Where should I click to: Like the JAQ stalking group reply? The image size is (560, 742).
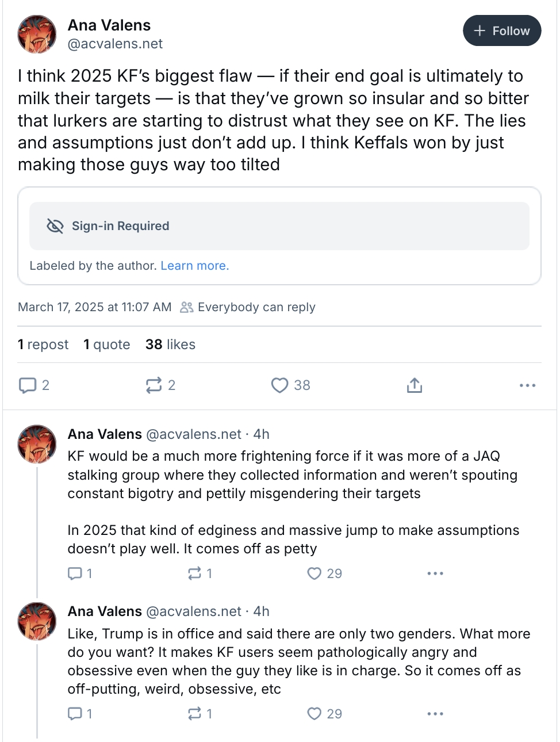pyautogui.click(x=314, y=573)
